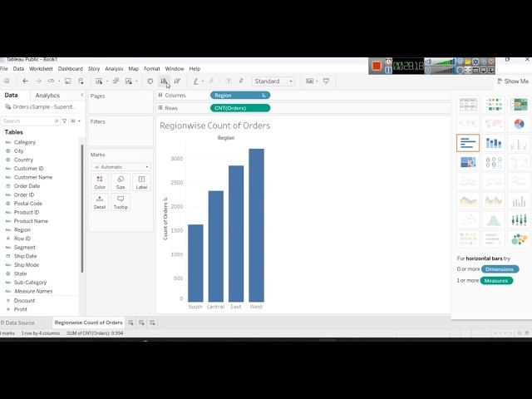Click the filter icon beside Search

(65, 121)
